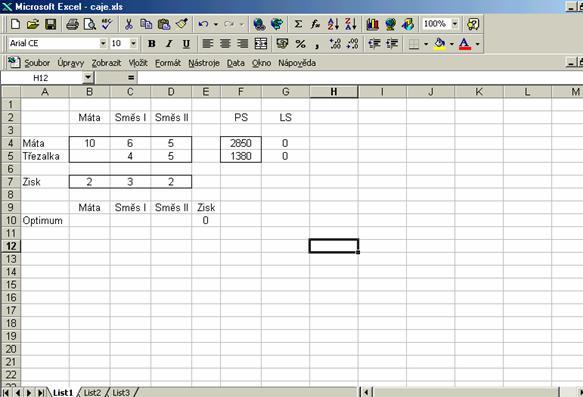Select cell F4 containing 2850
The height and width of the screenshot is (397, 583).
[241, 143]
